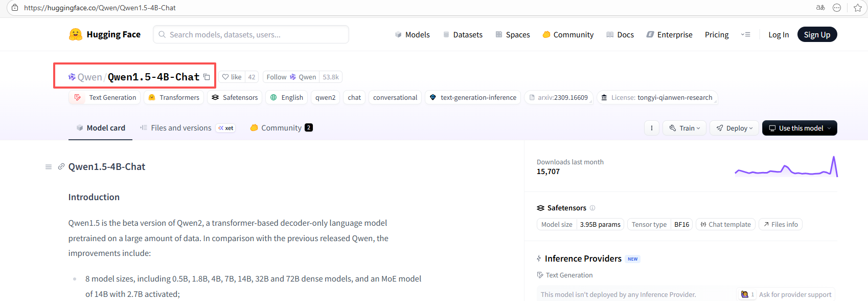Click the like button
Viewport: 868px width, 301px height.
point(232,77)
